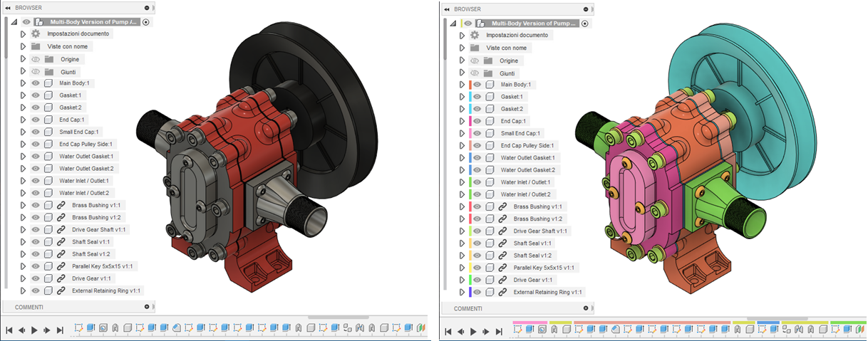The image size is (868, 341).
Task: Expand the uncolored Shaft Seal v1:2 row
Action: pos(23,254)
